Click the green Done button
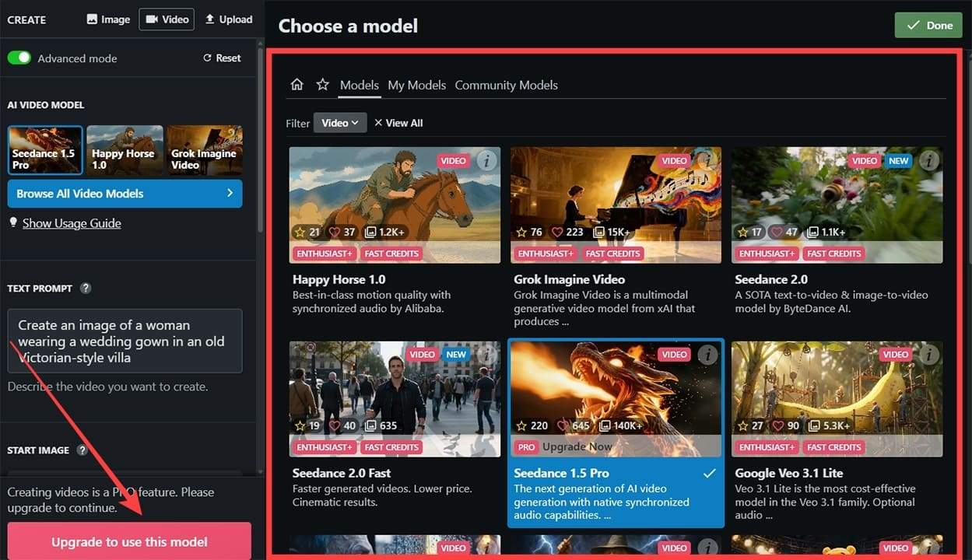 click(928, 25)
